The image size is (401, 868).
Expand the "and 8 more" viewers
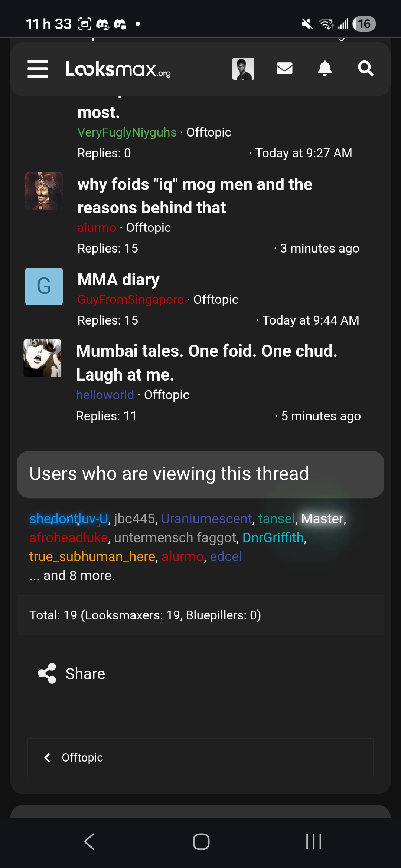coord(72,576)
